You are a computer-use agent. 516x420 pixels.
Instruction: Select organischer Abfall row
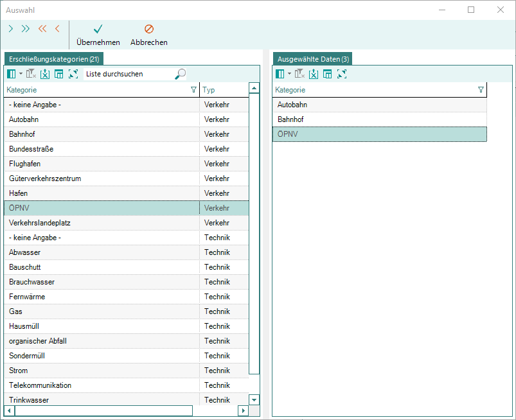coord(127,341)
